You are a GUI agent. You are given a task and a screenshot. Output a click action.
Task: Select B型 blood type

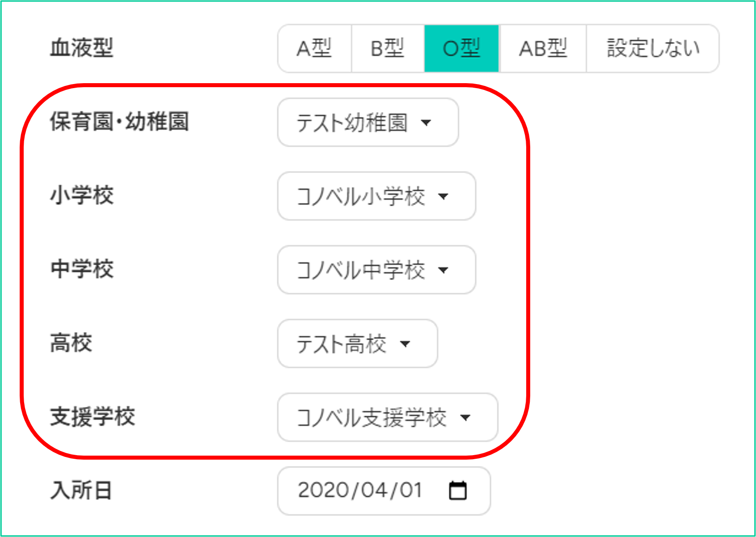point(388,48)
